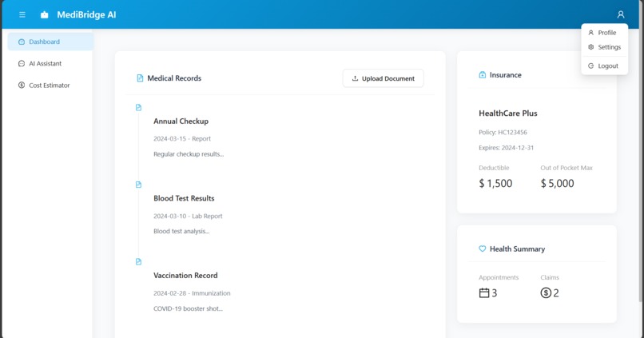Viewport: 644px width, 338px height.
Task: Click the AI Assistant chat icon
Action: point(22,64)
